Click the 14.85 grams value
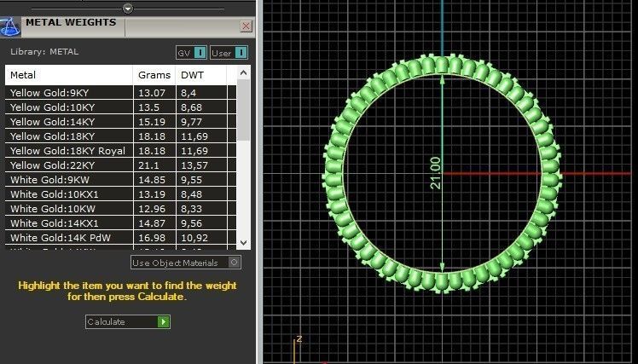This screenshot has height=364, width=638. pyautogui.click(x=152, y=180)
